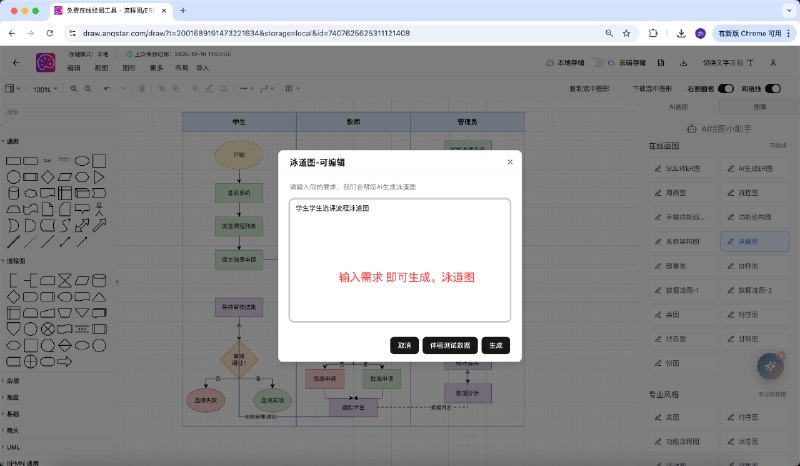Reload the page in Chrome
The width and height of the screenshot is (800, 466).
[x=49, y=33]
